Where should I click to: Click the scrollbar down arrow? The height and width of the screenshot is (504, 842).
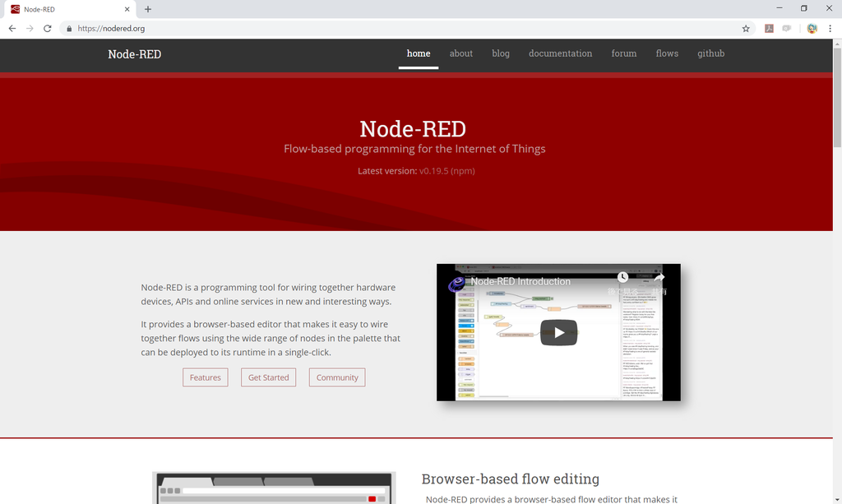837,499
